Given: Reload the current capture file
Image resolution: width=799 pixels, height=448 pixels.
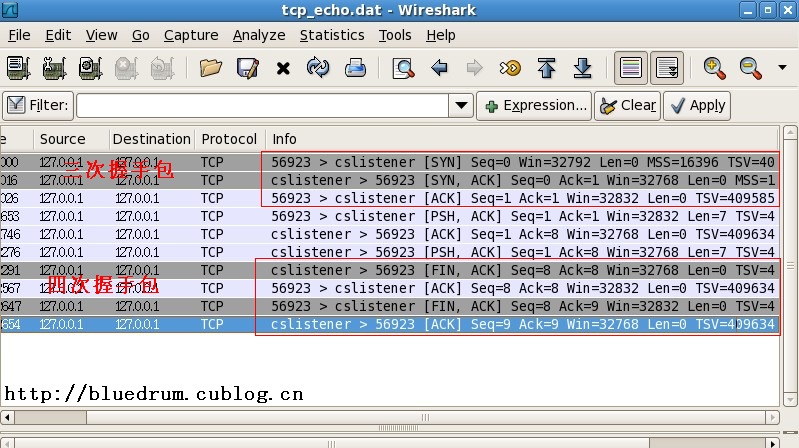Looking at the screenshot, I should click(x=318, y=68).
